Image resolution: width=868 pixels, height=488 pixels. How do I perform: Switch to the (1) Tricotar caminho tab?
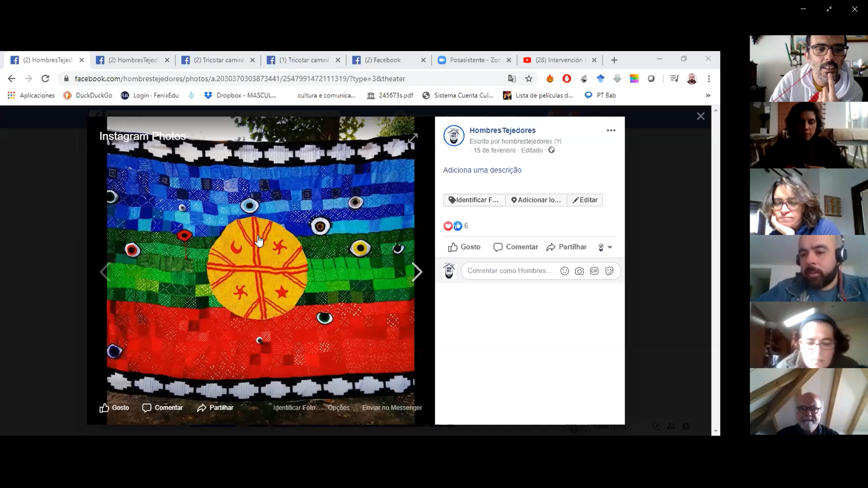coord(304,60)
